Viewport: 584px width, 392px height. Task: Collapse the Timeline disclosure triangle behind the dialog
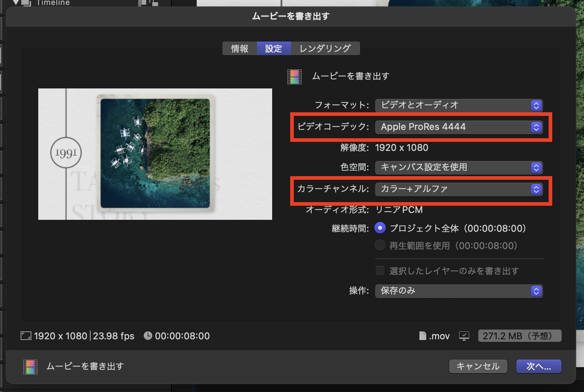[x=16, y=3]
